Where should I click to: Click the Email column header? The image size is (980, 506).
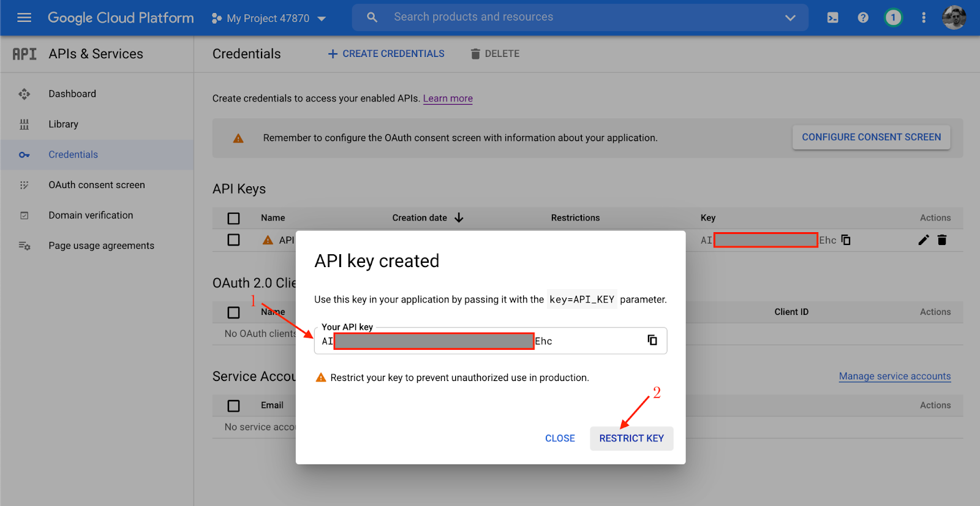(272, 406)
